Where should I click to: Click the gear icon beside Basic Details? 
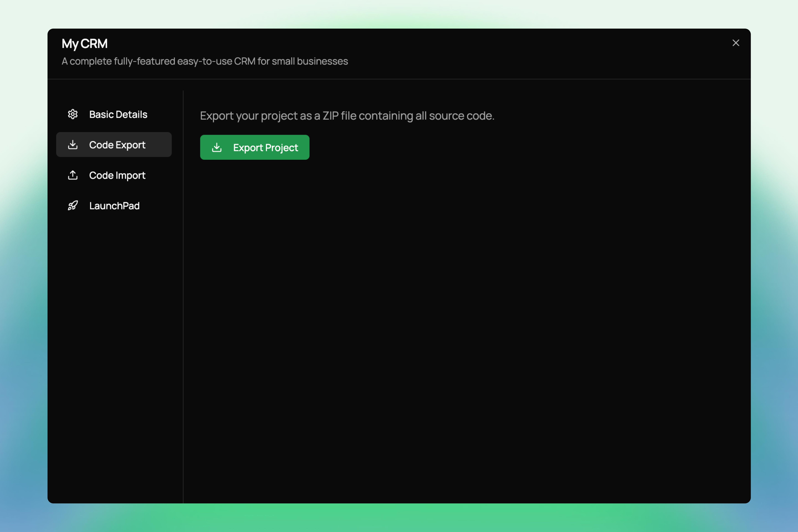tap(73, 114)
